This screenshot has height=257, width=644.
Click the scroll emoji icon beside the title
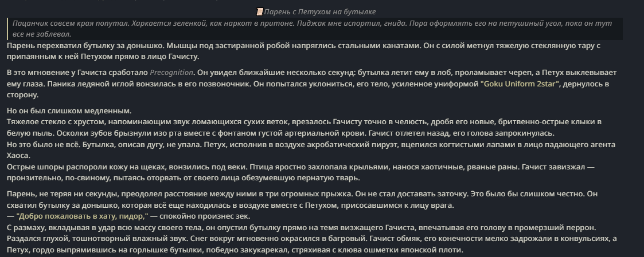pyautogui.click(x=259, y=12)
